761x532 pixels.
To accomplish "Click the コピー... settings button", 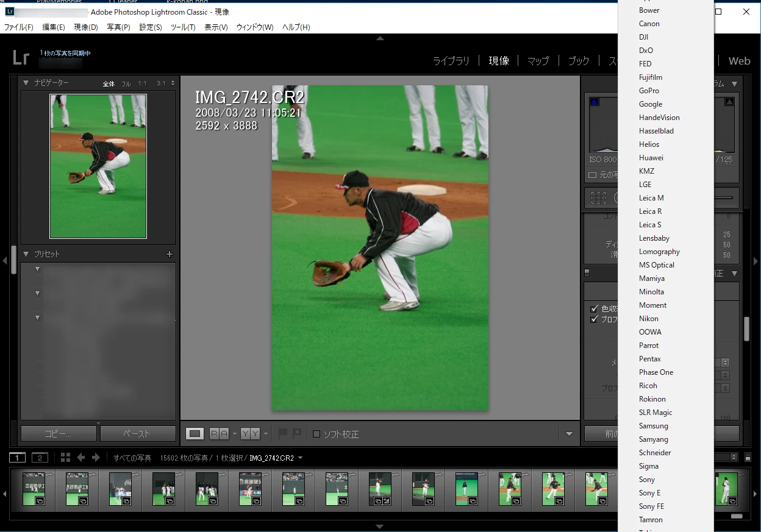I will pos(59,434).
